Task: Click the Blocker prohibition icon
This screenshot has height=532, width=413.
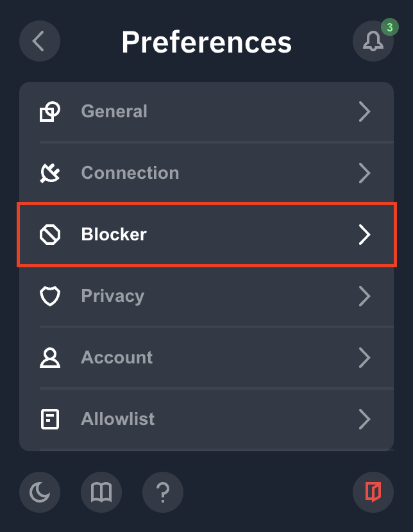Action: pos(50,235)
